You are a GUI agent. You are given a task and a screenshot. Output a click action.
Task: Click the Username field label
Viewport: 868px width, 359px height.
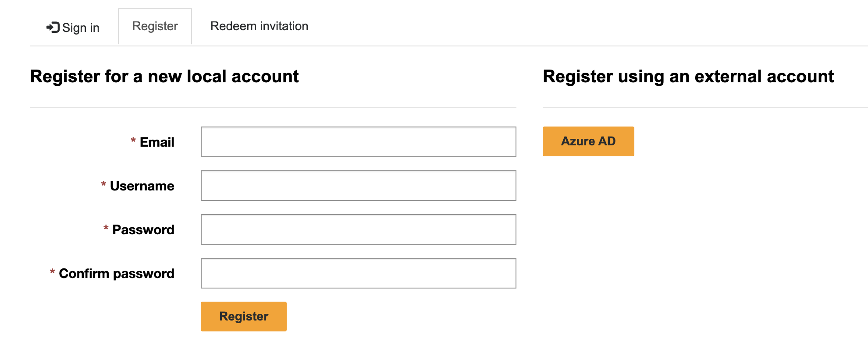coord(142,186)
